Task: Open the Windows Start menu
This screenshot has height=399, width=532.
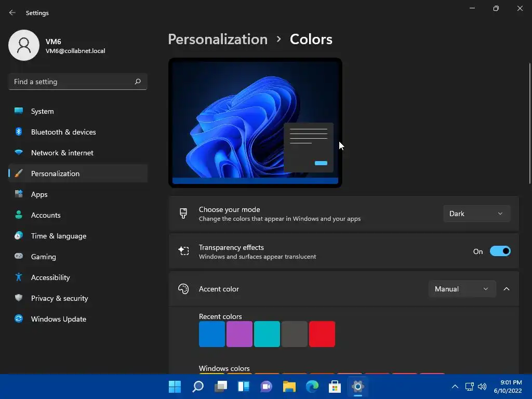Action: (175, 387)
